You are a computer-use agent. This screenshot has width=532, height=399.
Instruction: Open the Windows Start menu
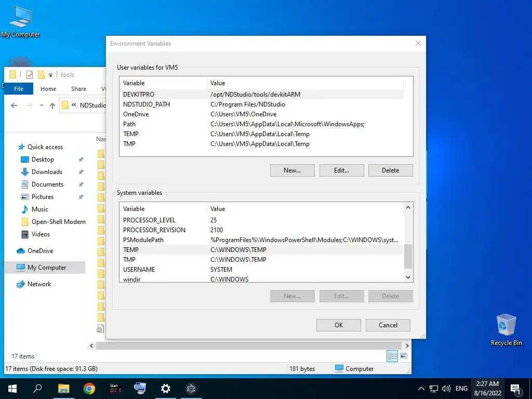(12, 389)
